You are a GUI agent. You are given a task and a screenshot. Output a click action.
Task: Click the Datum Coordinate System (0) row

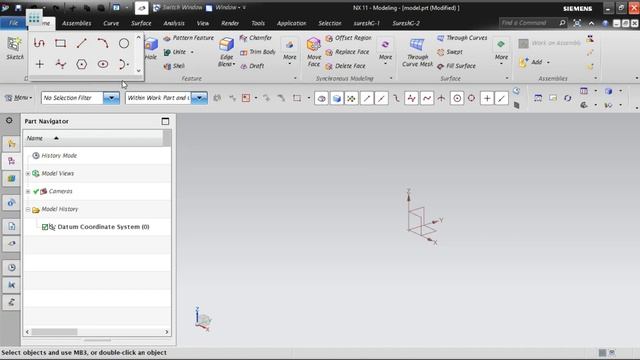97,227
